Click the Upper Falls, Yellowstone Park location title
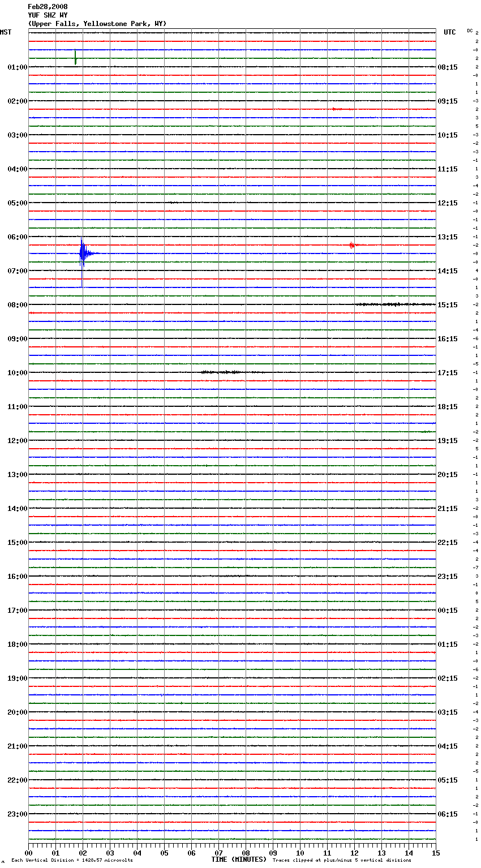481x868 pixels. [x=97, y=24]
